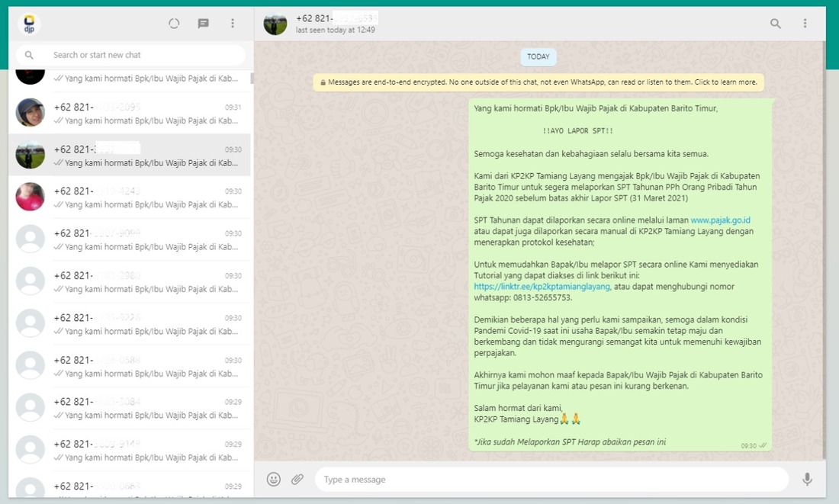Focus the 'Type a message' input box
Image resolution: width=839 pixels, height=504 pixels.
click(x=549, y=480)
